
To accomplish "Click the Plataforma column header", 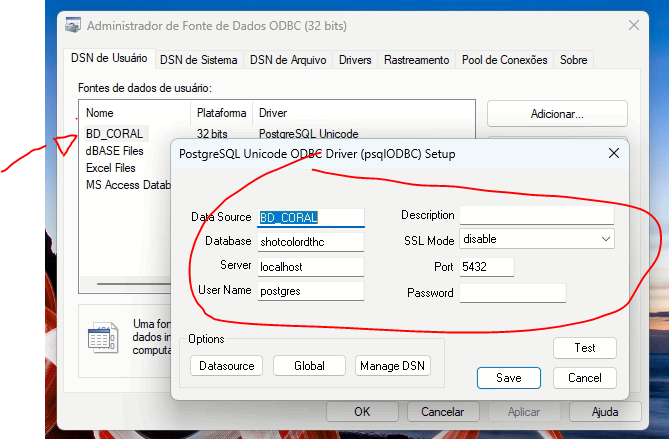I will click(221, 113).
